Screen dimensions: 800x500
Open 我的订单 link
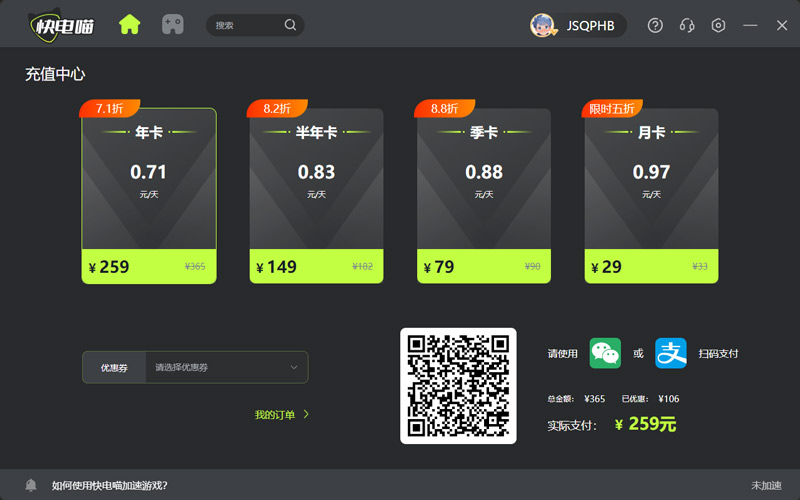click(275, 415)
